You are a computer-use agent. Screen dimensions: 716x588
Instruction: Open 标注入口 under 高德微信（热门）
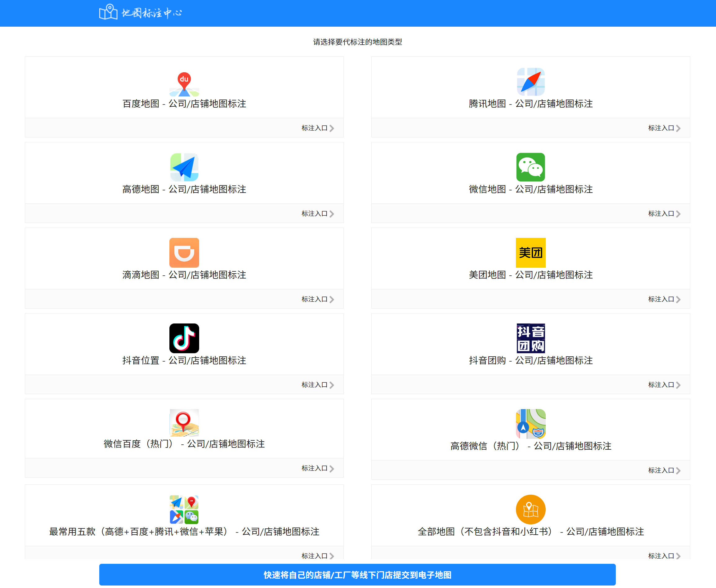coord(664,470)
